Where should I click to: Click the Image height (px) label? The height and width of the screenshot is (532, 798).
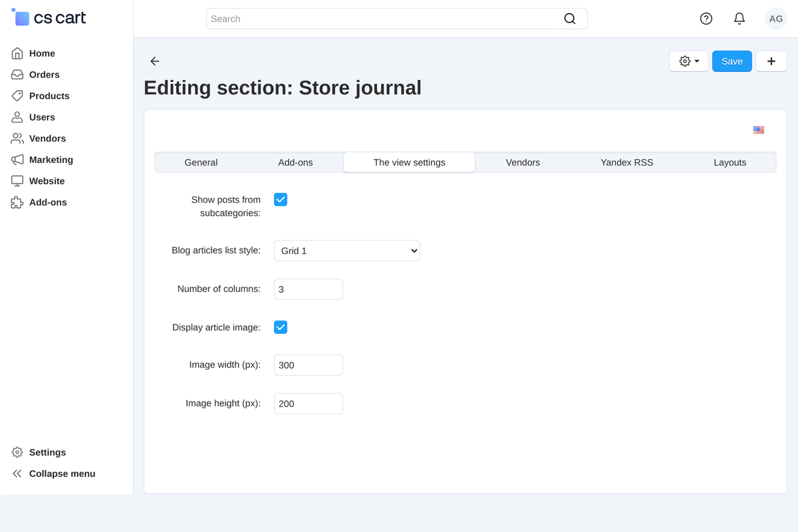[x=223, y=404]
